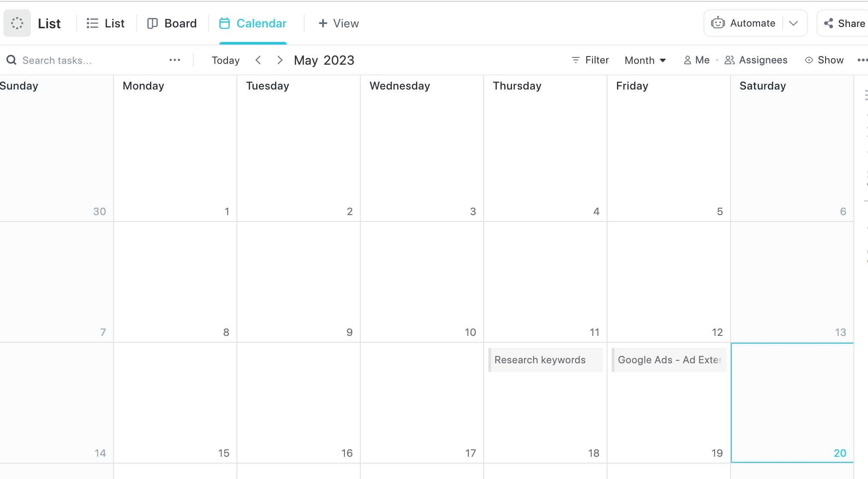The height and width of the screenshot is (479, 868).
Task: Click the Automate robot icon
Action: tap(718, 23)
